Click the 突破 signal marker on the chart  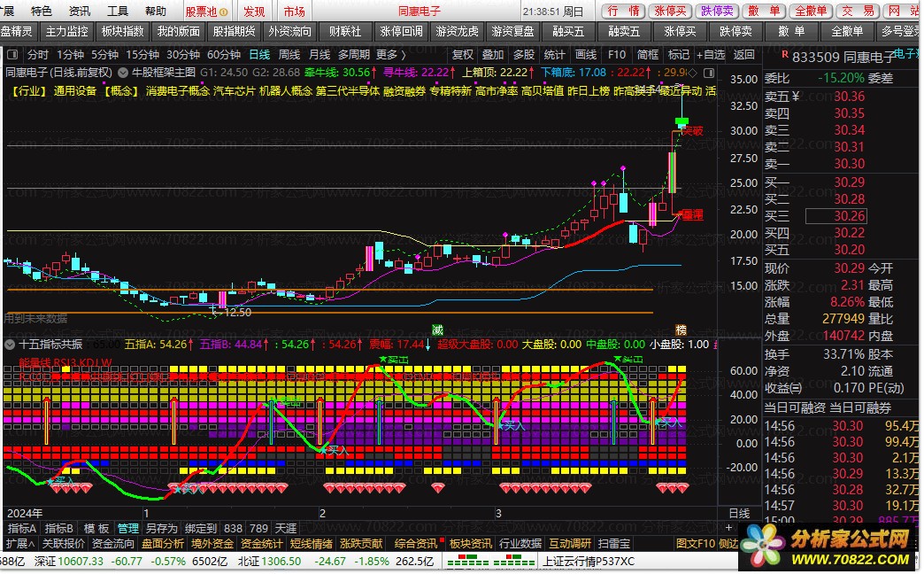tap(692, 131)
